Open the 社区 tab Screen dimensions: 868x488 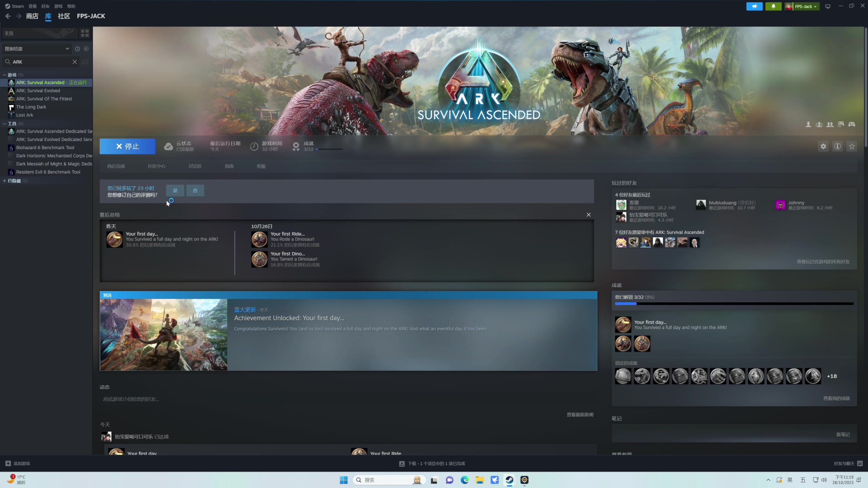64,16
